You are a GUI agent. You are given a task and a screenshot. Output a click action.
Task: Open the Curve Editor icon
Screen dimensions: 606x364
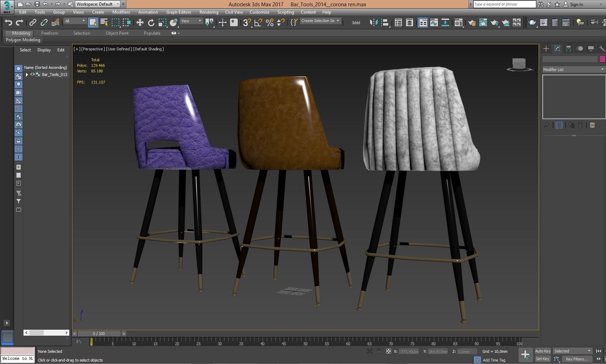(434, 22)
